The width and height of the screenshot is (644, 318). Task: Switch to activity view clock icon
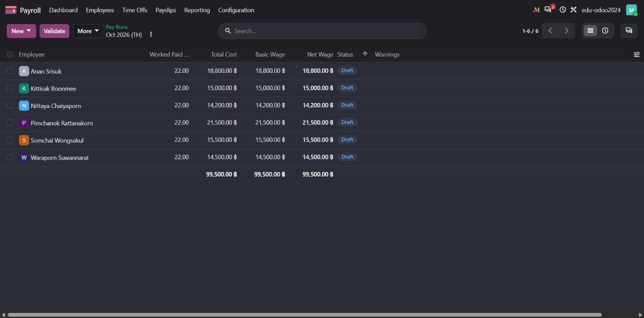click(605, 30)
